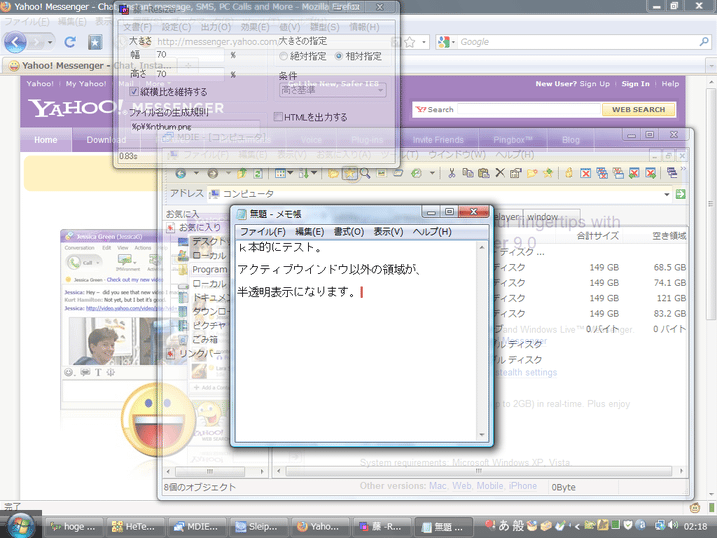Go up one folder in MDIE
Screen dimensions: 717x538
tap(242, 173)
